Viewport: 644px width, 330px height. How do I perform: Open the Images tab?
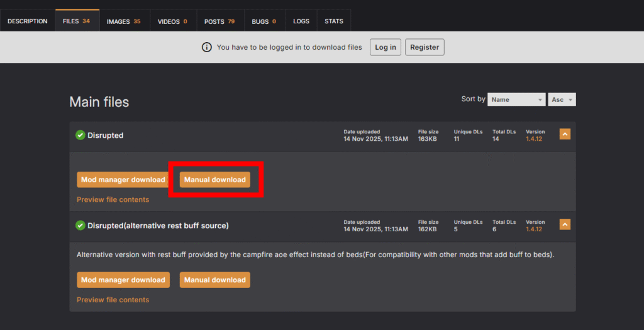pos(123,21)
